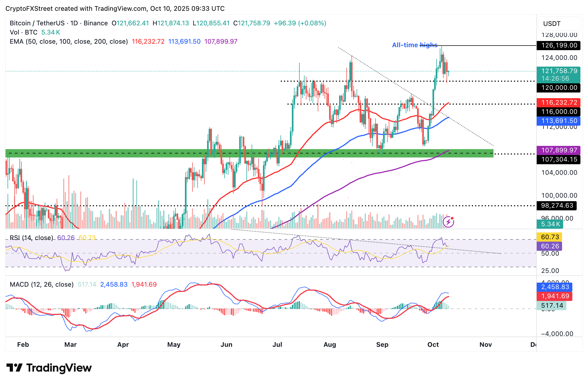Click the 126,199.00 all-time high price tag
This screenshot has height=384, width=588.
pyautogui.click(x=558, y=45)
